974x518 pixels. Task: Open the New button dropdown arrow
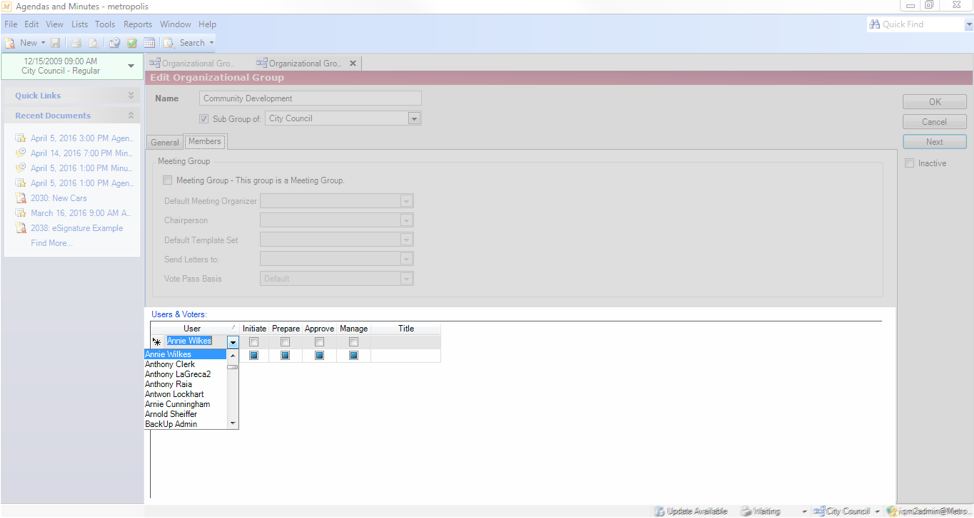(x=43, y=43)
